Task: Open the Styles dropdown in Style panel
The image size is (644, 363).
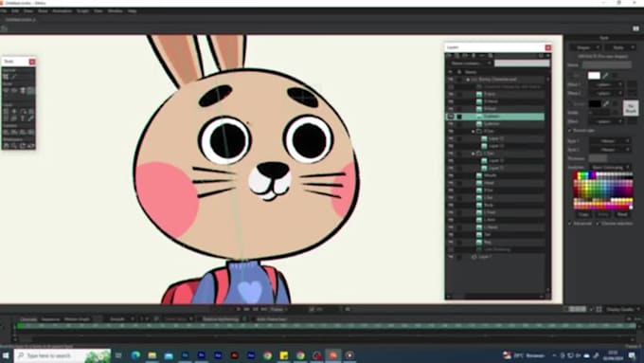Action: (620, 47)
